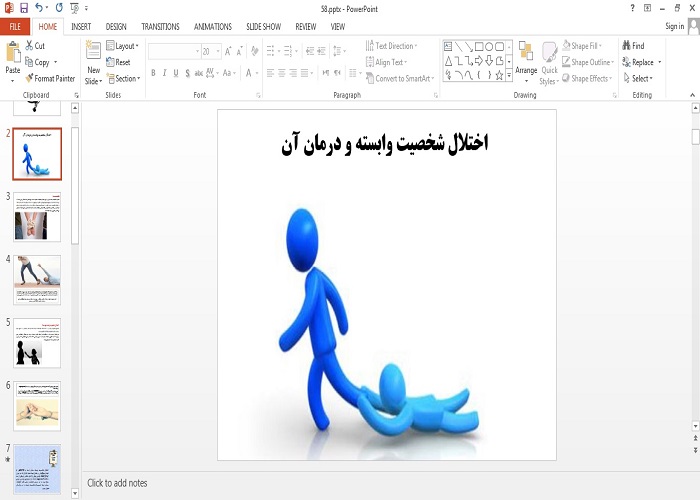Toggle bold formatting
700x500 pixels.
click(x=154, y=73)
